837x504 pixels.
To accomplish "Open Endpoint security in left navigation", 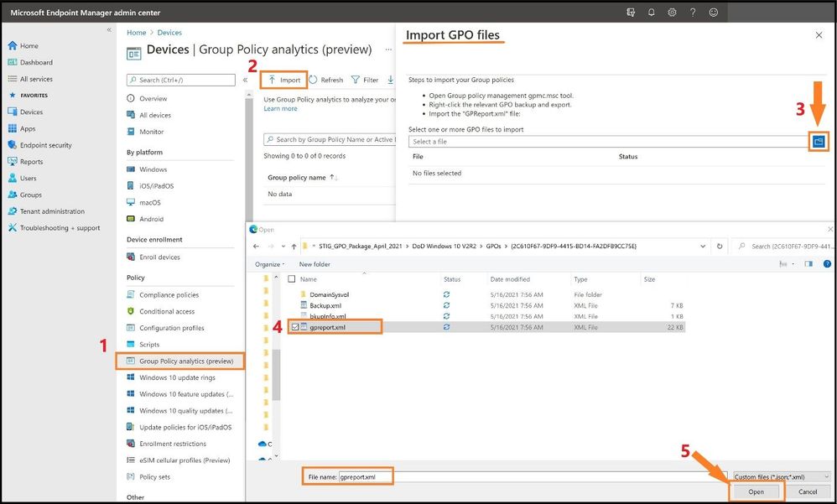I will [x=46, y=145].
